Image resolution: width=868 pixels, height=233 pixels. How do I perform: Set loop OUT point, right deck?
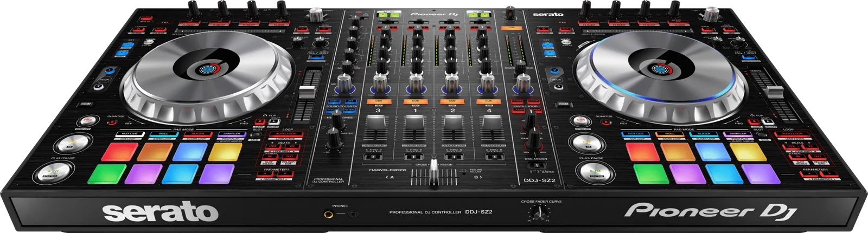click(818, 157)
